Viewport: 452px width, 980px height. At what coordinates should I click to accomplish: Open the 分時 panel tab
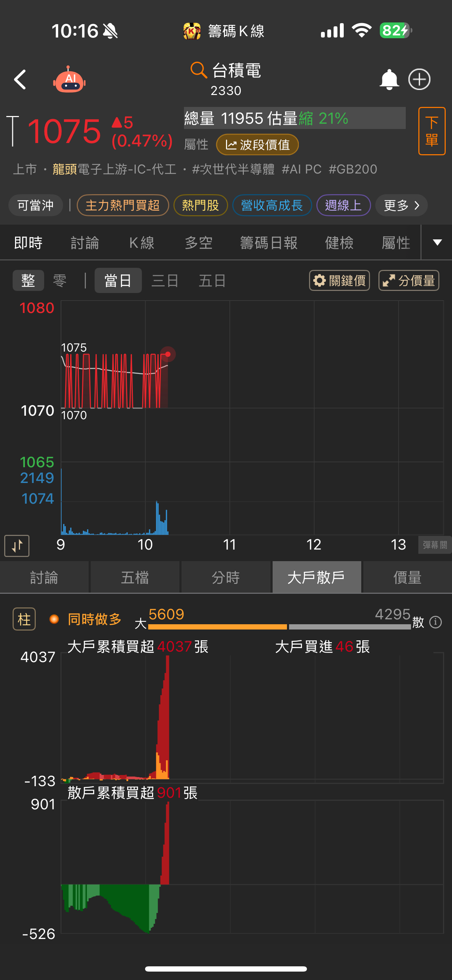pos(226,578)
